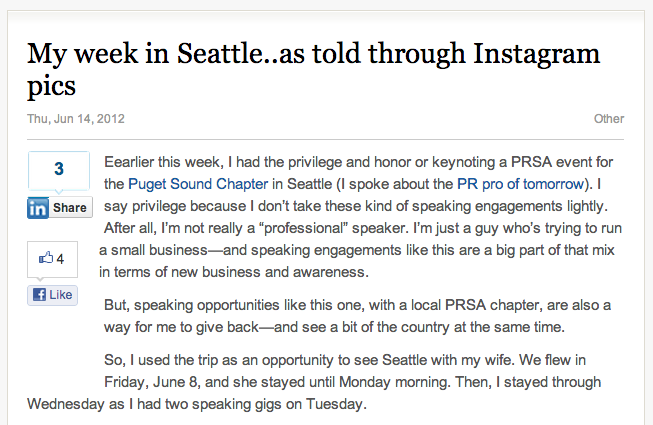Click the number 4 in the like counter
Screen dimensions: 653x425
(x=60, y=259)
